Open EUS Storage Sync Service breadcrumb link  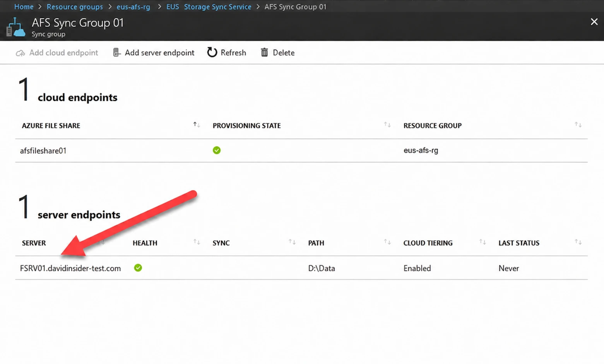[209, 7]
